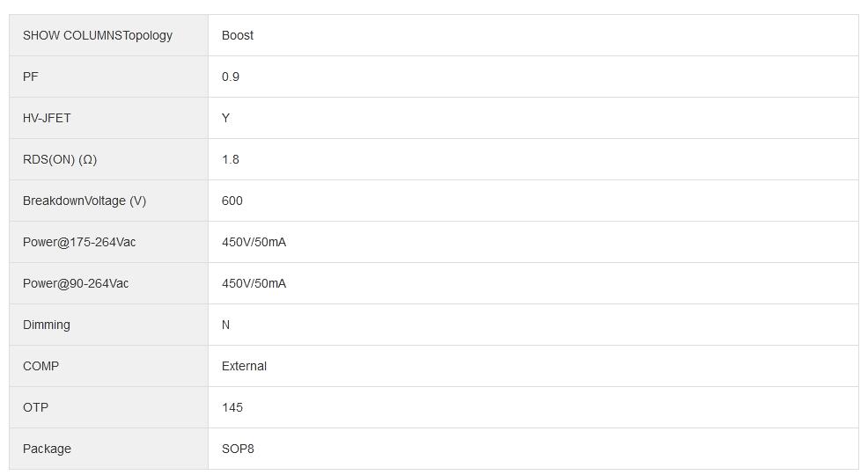Viewport: 868px width, 475px height.
Task: Click the Power@175-264Vac label
Action: click(79, 242)
